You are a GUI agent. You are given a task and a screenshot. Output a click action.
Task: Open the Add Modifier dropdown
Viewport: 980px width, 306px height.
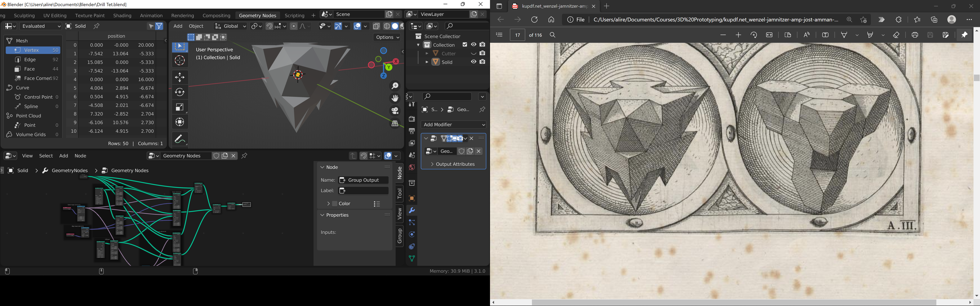point(453,125)
